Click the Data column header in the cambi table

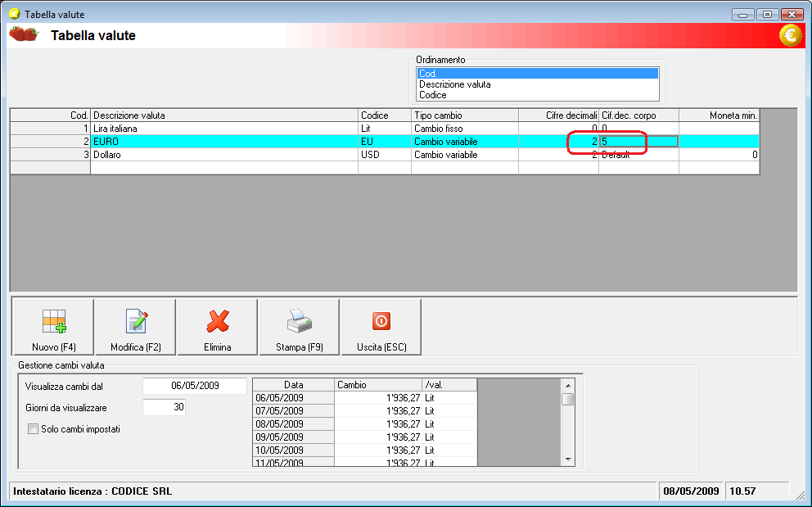(294, 385)
